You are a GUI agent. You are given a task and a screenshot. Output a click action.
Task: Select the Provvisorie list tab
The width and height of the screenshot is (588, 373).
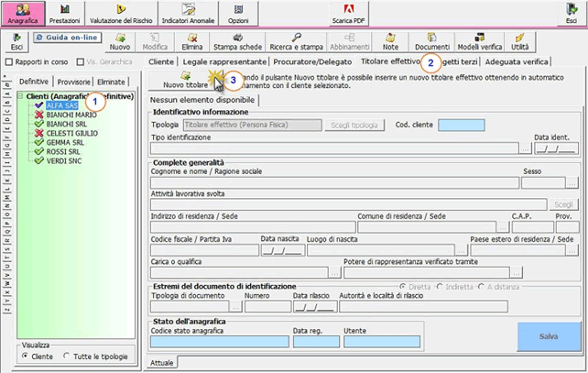[x=73, y=82]
